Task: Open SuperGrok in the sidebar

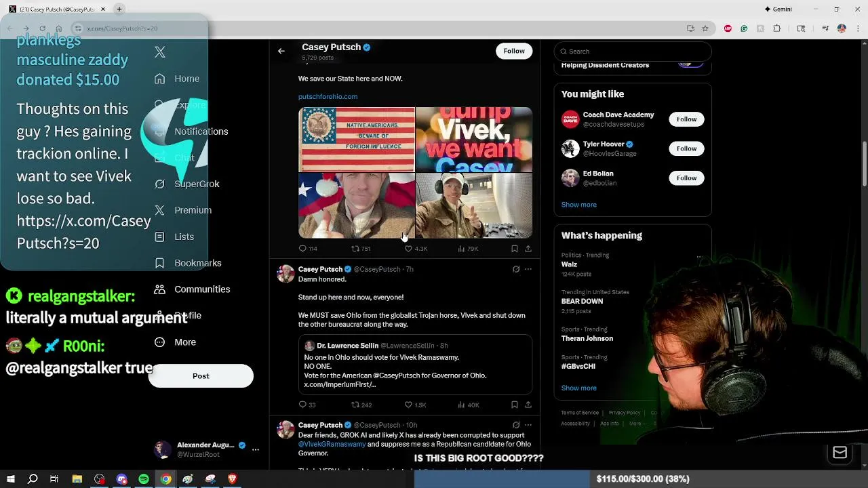Action: (187, 184)
